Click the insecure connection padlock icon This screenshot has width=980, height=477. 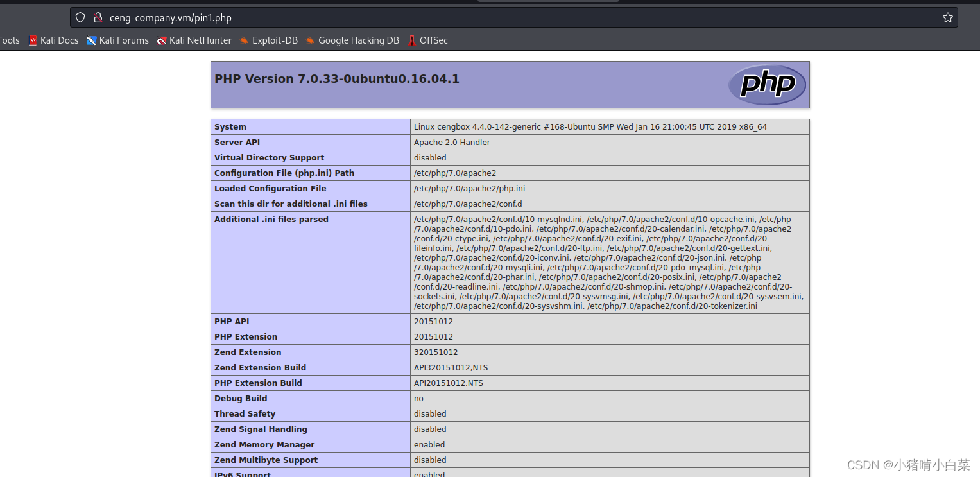coord(98,17)
